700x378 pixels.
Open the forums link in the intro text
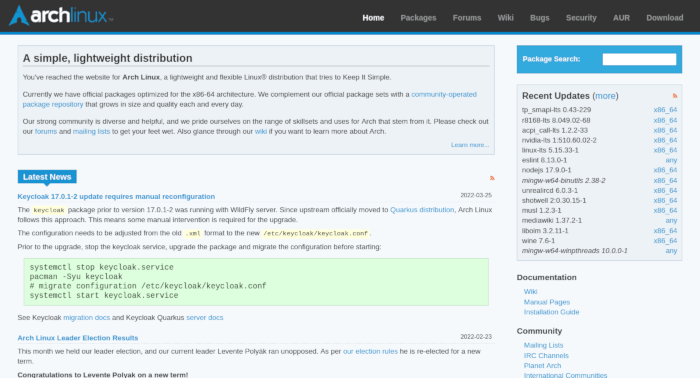pos(46,132)
